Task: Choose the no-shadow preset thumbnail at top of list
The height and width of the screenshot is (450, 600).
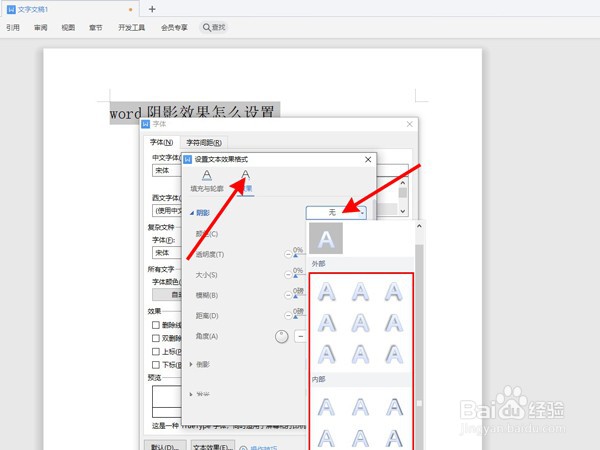Action: [x=326, y=239]
